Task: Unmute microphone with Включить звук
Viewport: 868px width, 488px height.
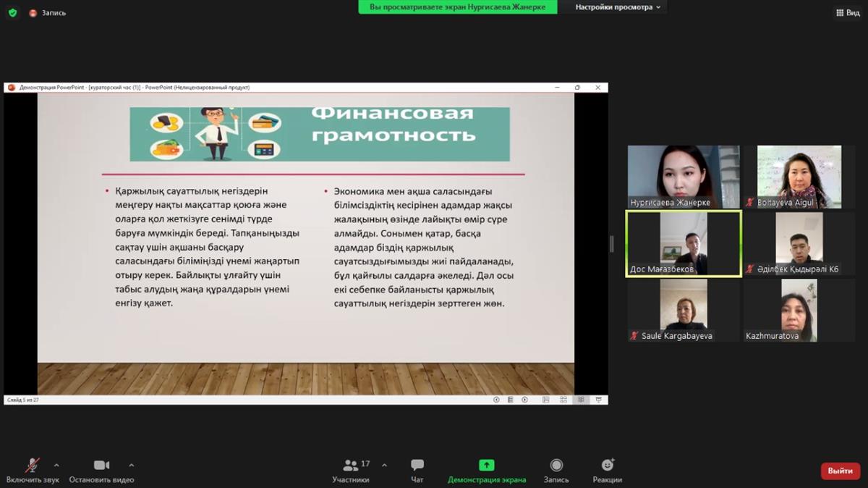Action: 33,466
